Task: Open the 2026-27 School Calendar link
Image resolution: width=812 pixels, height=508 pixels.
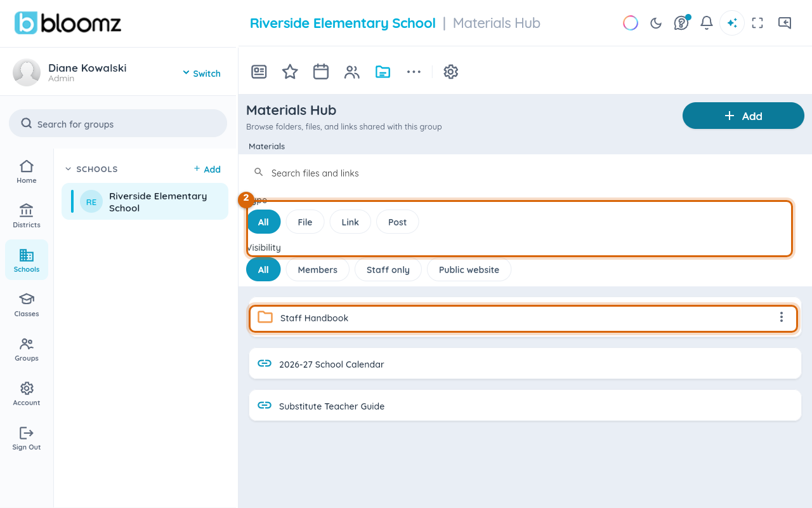Action: pos(525,364)
